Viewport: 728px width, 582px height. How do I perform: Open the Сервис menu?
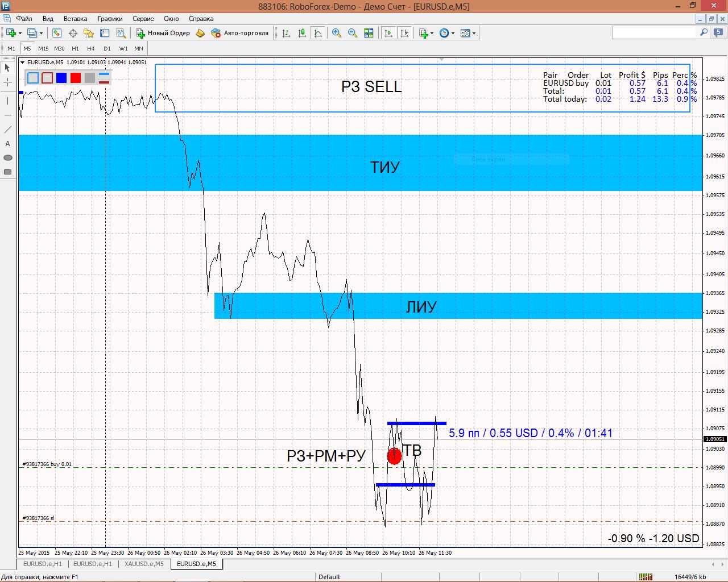(143, 19)
